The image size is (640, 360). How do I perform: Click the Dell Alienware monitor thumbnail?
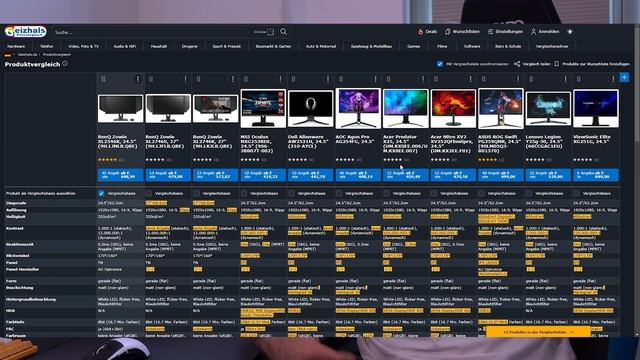pyautogui.click(x=310, y=108)
